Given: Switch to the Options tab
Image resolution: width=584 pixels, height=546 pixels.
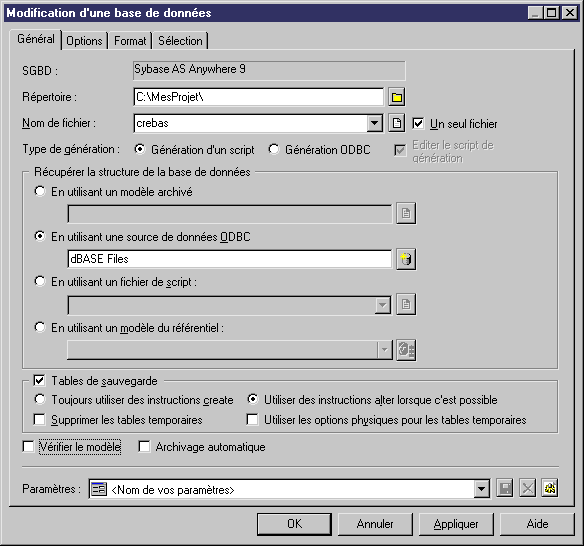Looking at the screenshot, I should click(x=84, y=41).
